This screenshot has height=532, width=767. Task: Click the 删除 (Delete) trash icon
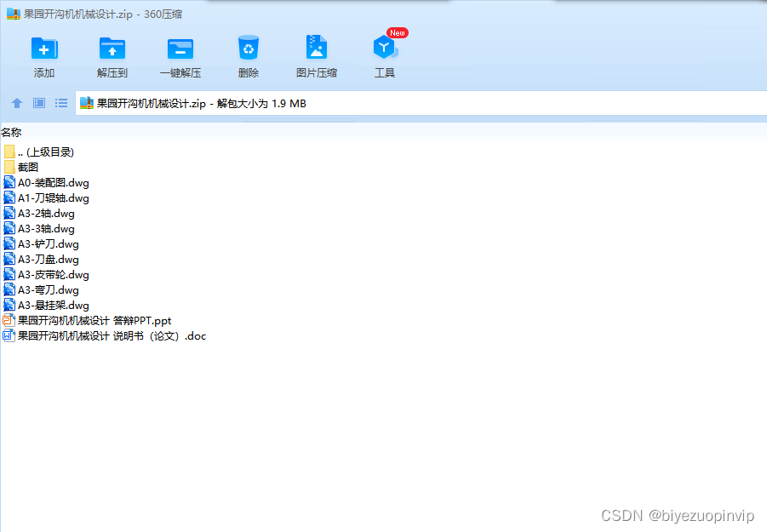[249, 48]
